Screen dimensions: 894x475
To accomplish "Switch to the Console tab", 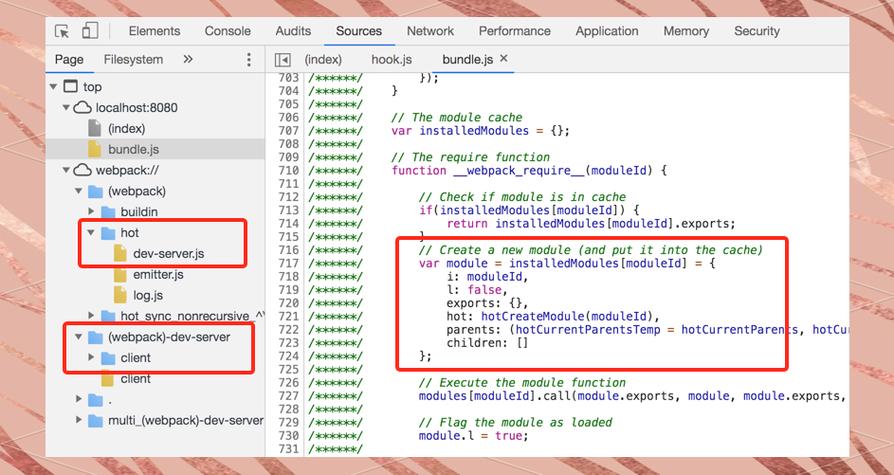I will (227, 31).
